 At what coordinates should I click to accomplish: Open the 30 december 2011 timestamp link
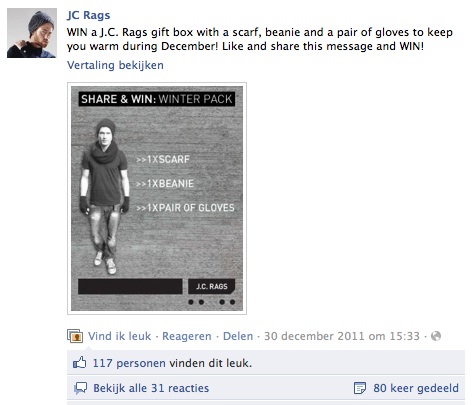point(342,336)
